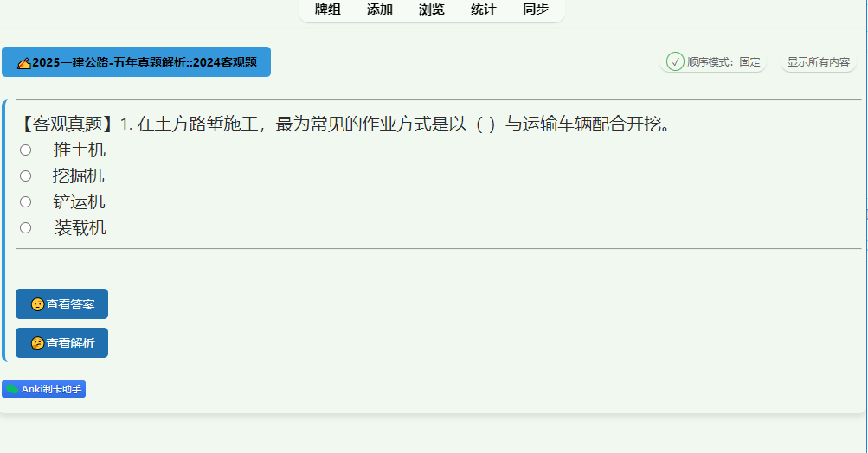Click the blue deck title banner 2024客观题
The height and width of the screenshot is (453, 868).
click(136, 62)
